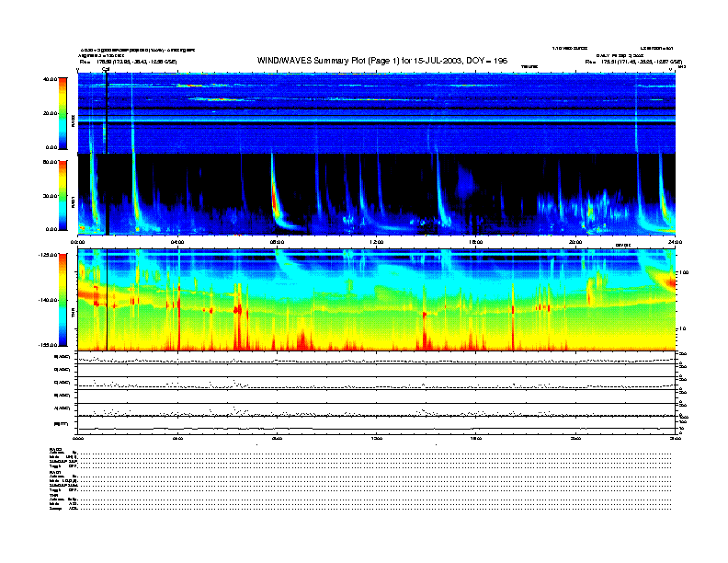The image size is (728, 563).
Task: Click the -125.00 color scale label
Action: pos(49,255)
